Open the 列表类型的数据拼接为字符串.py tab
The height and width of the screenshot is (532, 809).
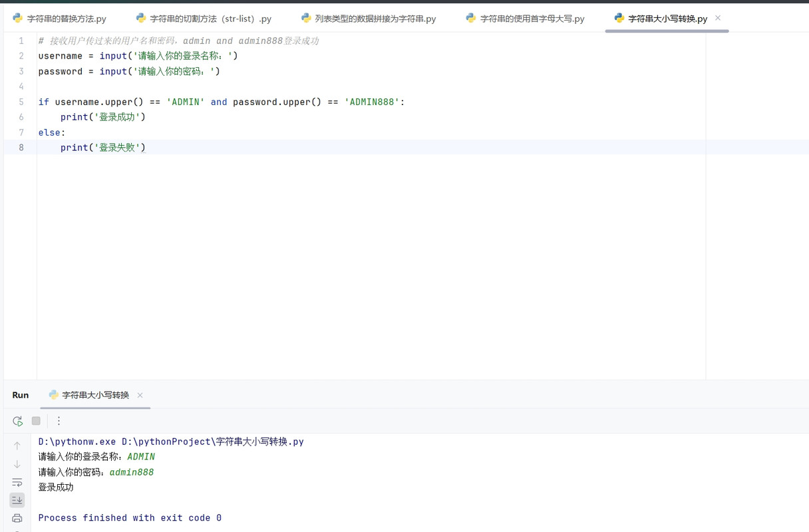click(x=369, y=19)
